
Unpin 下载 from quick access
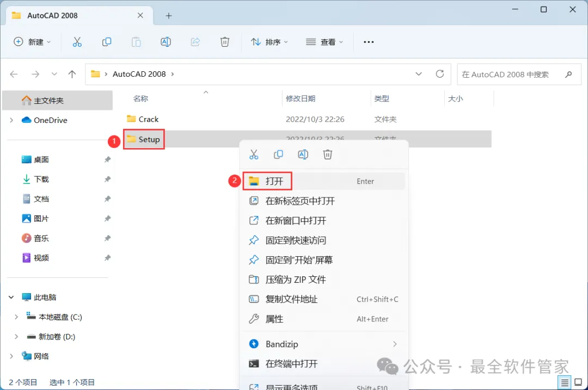(x=107, y=179)
